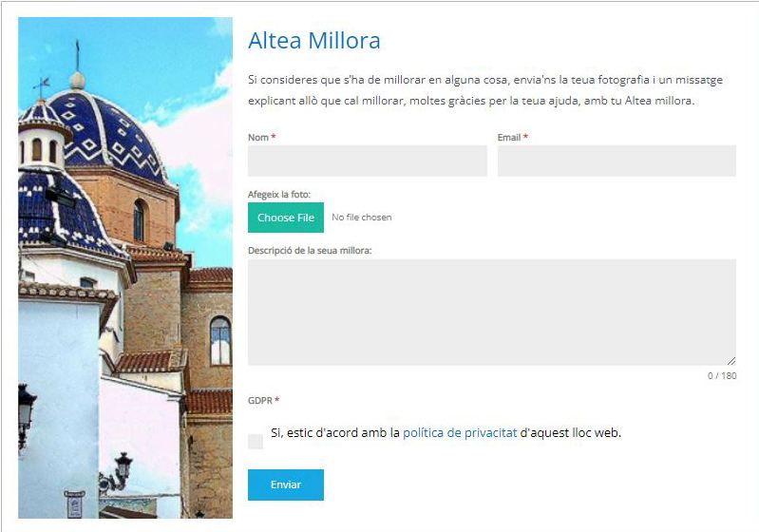The image size is (759, 532).
Task: Click the Nom field label
Action: (258, 138)
